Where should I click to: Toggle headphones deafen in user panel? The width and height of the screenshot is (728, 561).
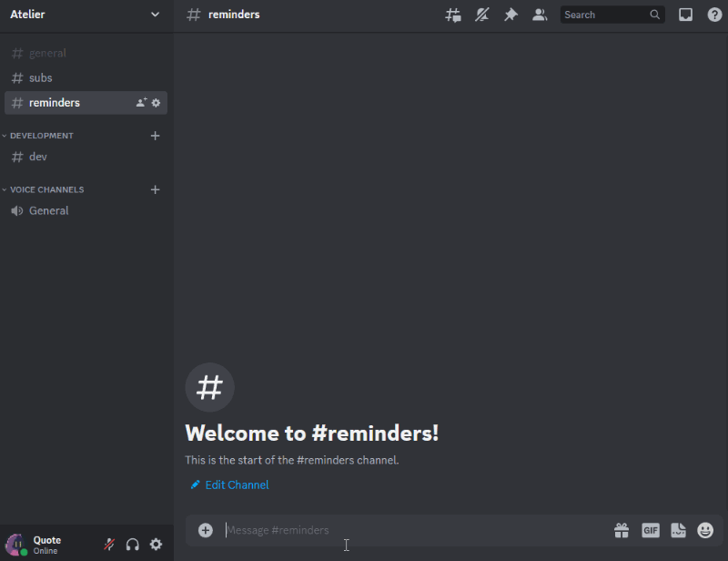(x=133, y=545)
